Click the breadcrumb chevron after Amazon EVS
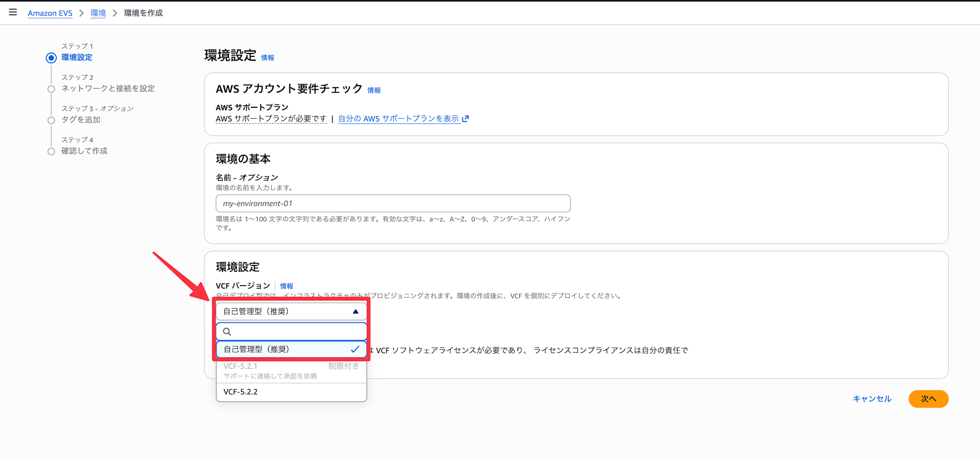The height and width of the screenshot is (458, 980). [81, 13]
